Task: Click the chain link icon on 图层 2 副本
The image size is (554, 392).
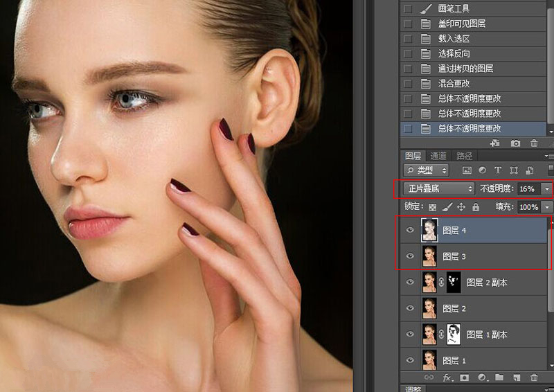Action: 441,282
